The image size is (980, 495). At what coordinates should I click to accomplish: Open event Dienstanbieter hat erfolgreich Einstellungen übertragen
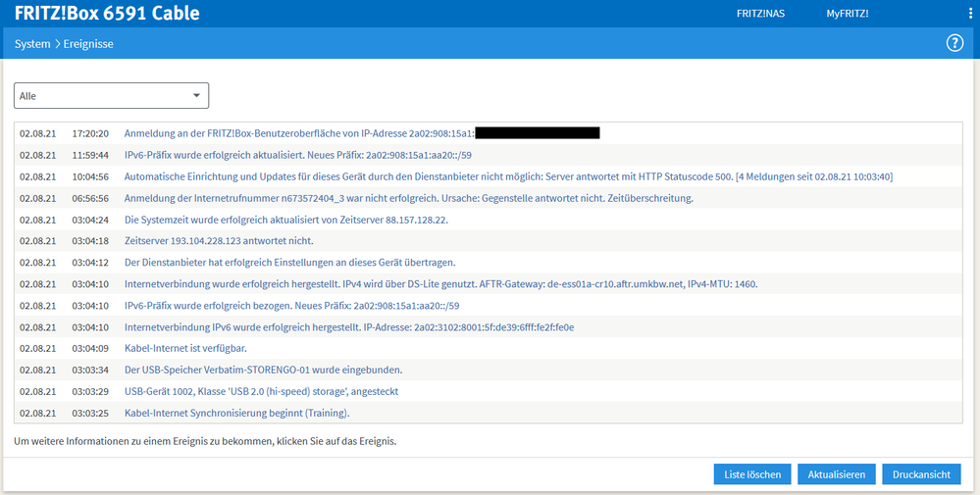[x=289, y=262]
